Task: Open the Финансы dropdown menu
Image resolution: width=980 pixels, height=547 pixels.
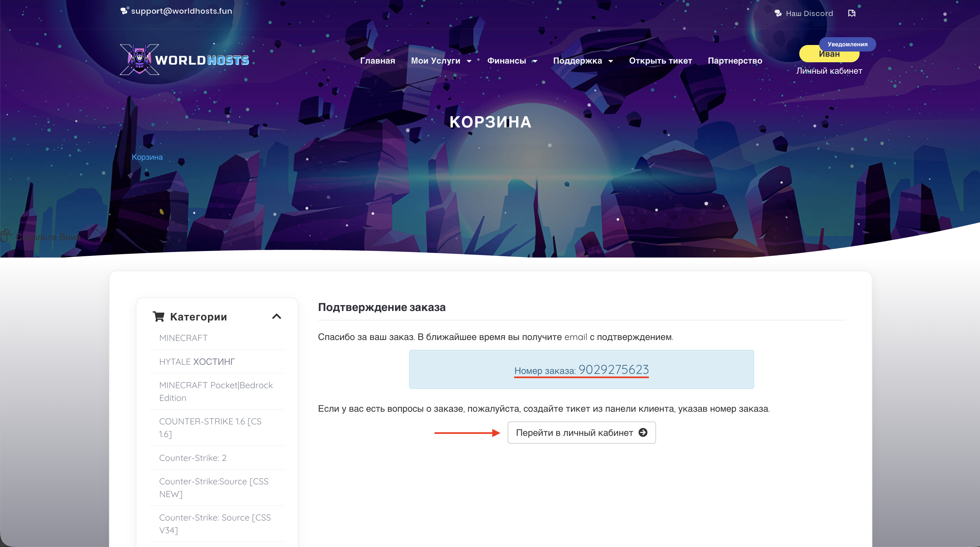Action: (512, 61)
